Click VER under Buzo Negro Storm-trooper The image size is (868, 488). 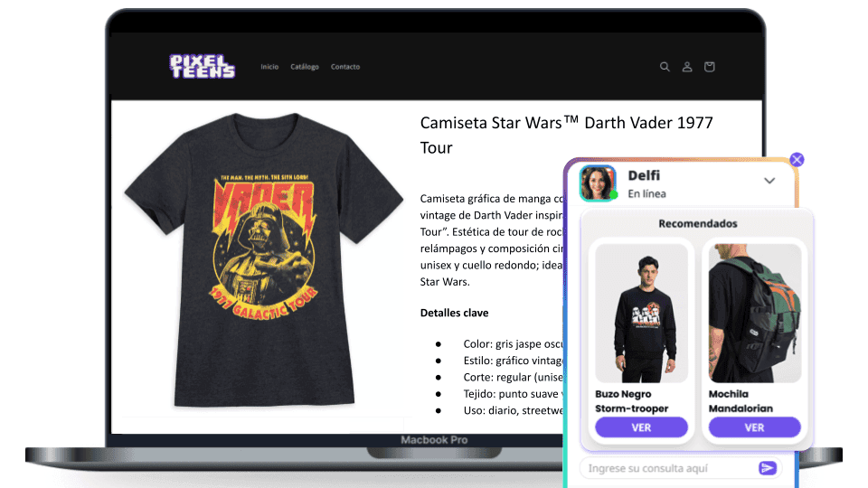[642, 427]
